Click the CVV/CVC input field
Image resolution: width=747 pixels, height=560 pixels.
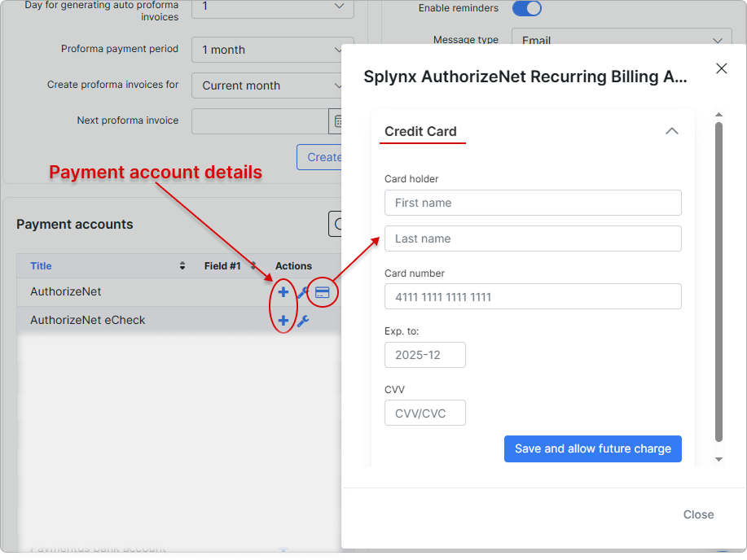click(x=425, y=413)
